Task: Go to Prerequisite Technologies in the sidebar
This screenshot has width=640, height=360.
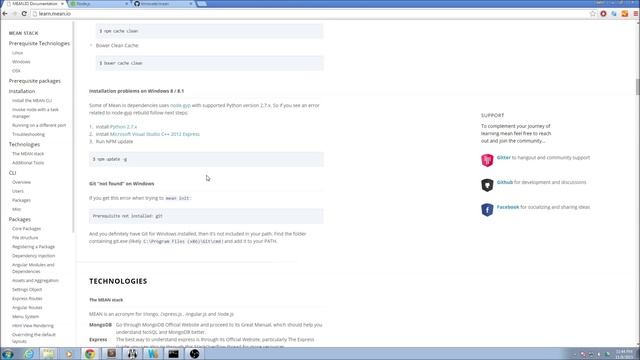Action: 39,44
